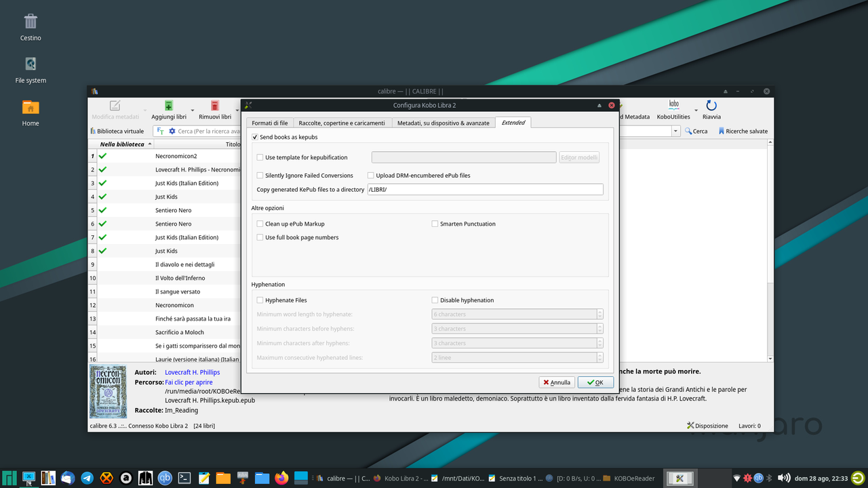The width and height of the screenshot is (868, 488).
Task: Confirm settings with OK button
Action: [x=595, y=382]
